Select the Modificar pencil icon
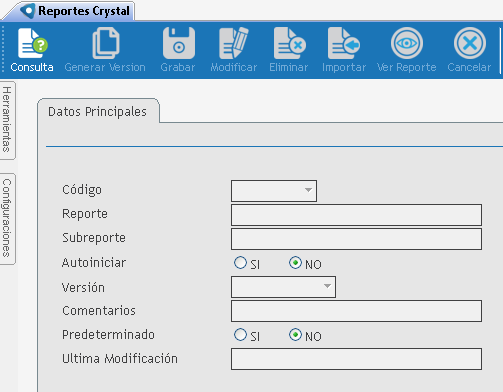Viewport: 503px width, 392px height. 234,43
